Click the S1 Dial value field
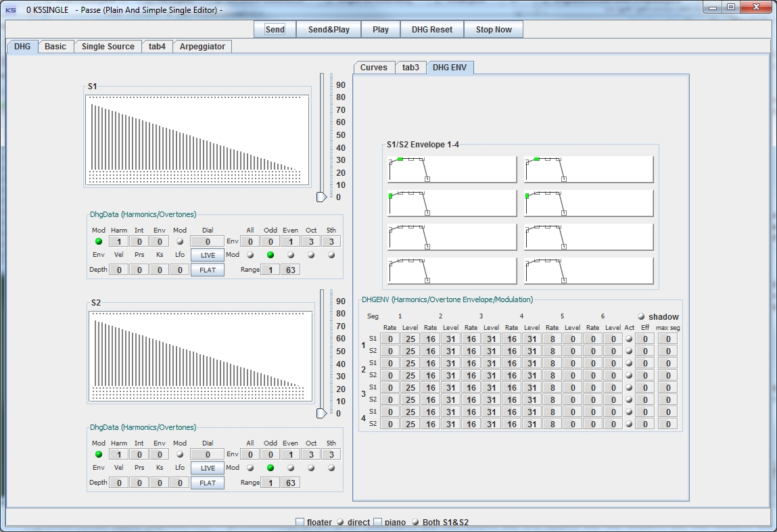Viewport: 777px width, 532px height. point(208,241)
